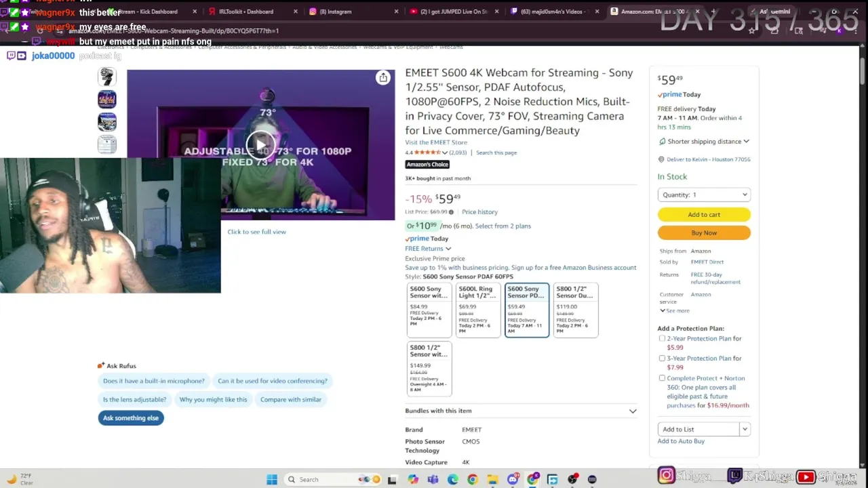Click Select from 2 plans link
This screenshot has height=488, width=868.
[x=503, y=226]
